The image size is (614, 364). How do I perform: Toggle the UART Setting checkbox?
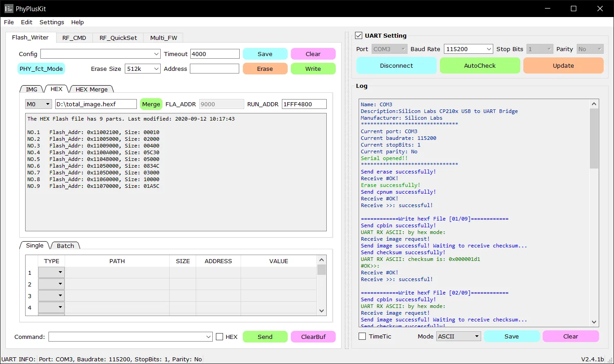[359, 35]
